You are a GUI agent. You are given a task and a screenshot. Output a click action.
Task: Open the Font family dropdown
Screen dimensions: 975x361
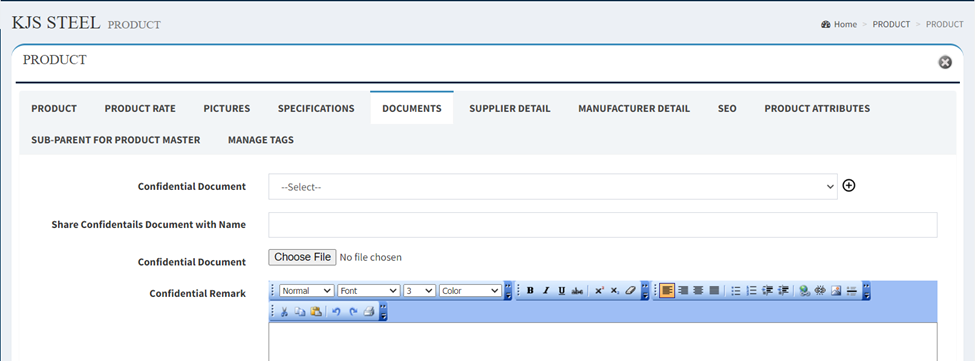pos(369,290)
